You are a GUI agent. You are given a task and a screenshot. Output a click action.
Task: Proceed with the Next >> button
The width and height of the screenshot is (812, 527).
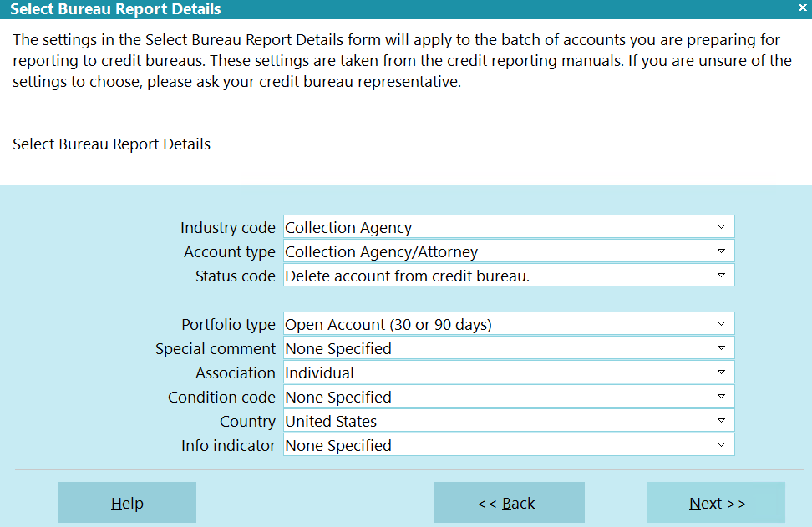716,503
